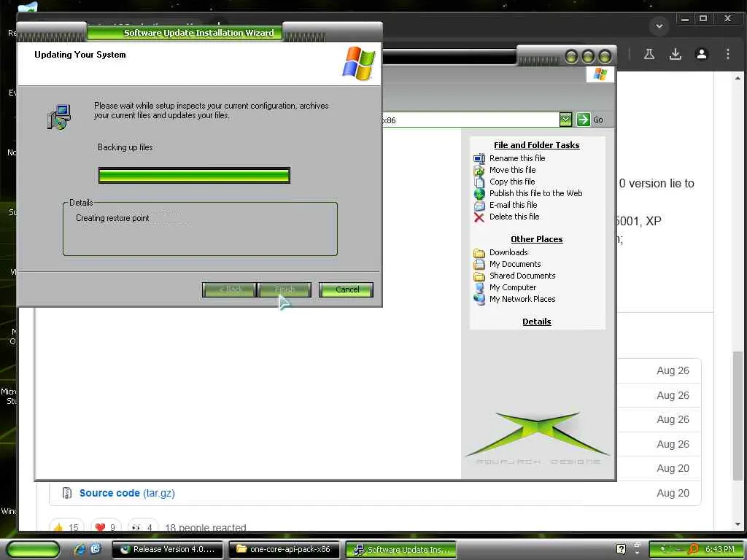Click the heart reaction with 9
Image resolution: width=747 pixels, height=560 pixels.
coord(106,527)
